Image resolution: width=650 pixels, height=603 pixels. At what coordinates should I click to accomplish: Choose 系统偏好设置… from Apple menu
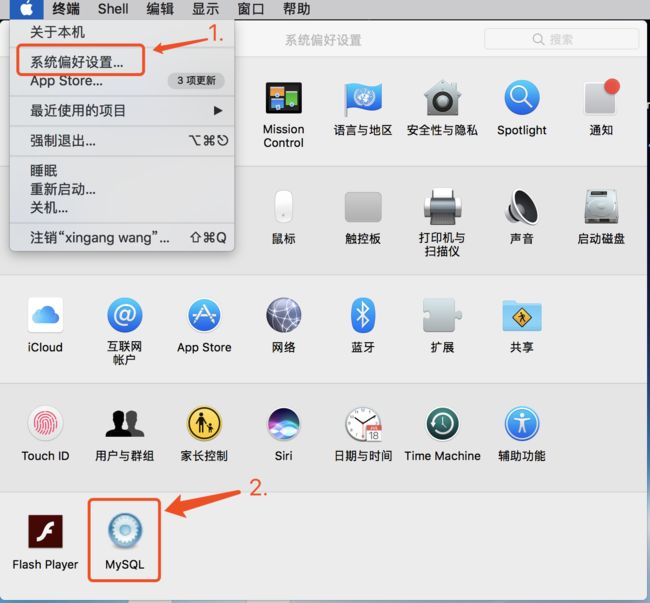tap(122, 62)
